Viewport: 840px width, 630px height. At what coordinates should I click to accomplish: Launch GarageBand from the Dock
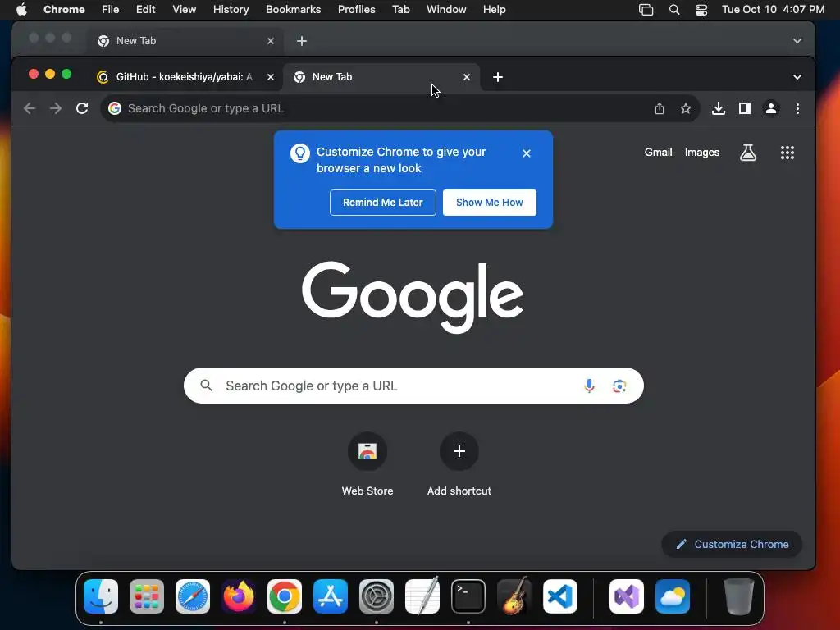pyautogui.click(x=514, y=596)
